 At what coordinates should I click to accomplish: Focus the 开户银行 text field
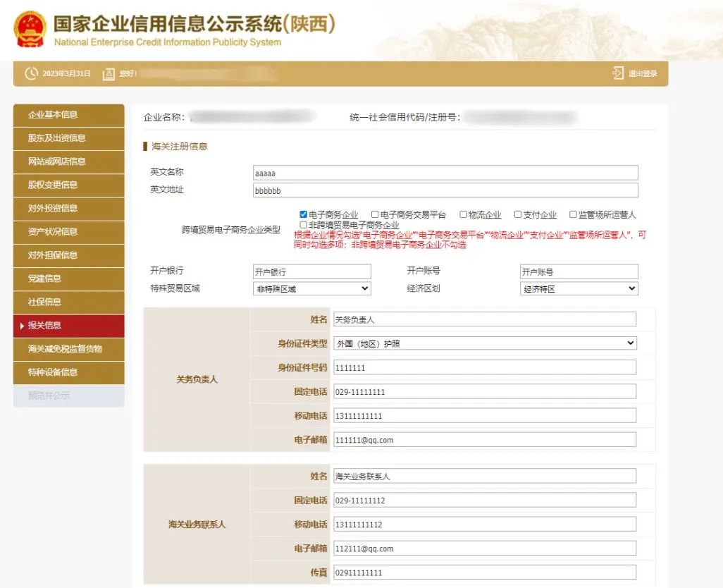[x=311, y=271]
